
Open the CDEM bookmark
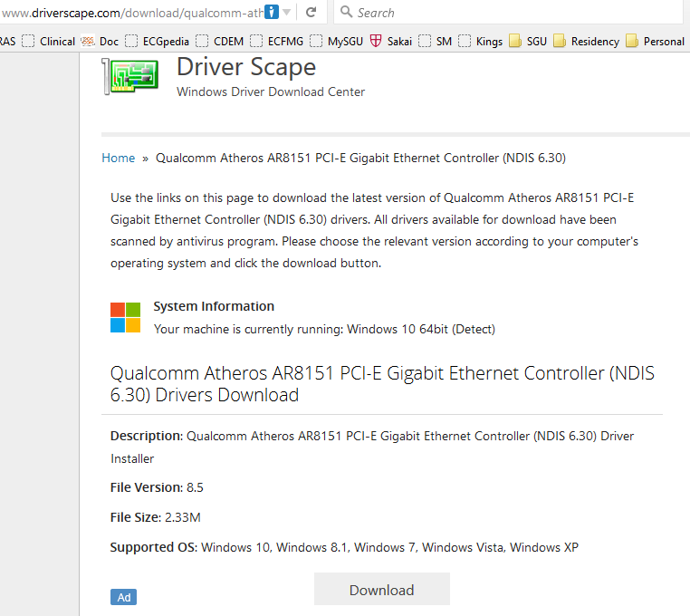point(219,42)
